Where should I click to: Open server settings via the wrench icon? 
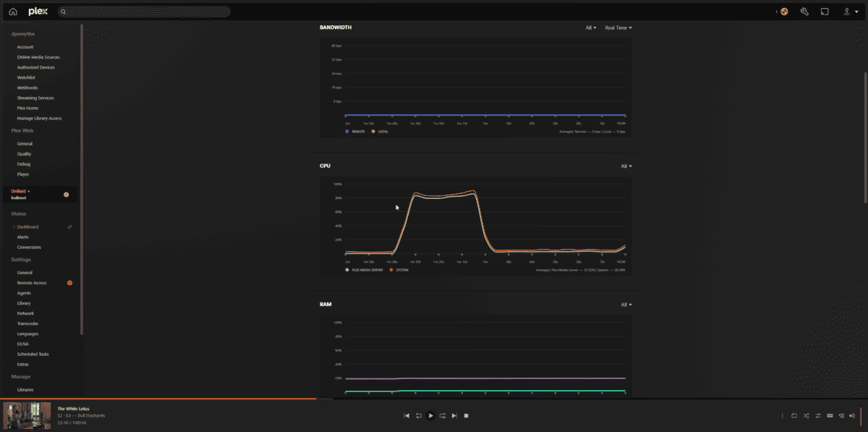coord(804,11)
